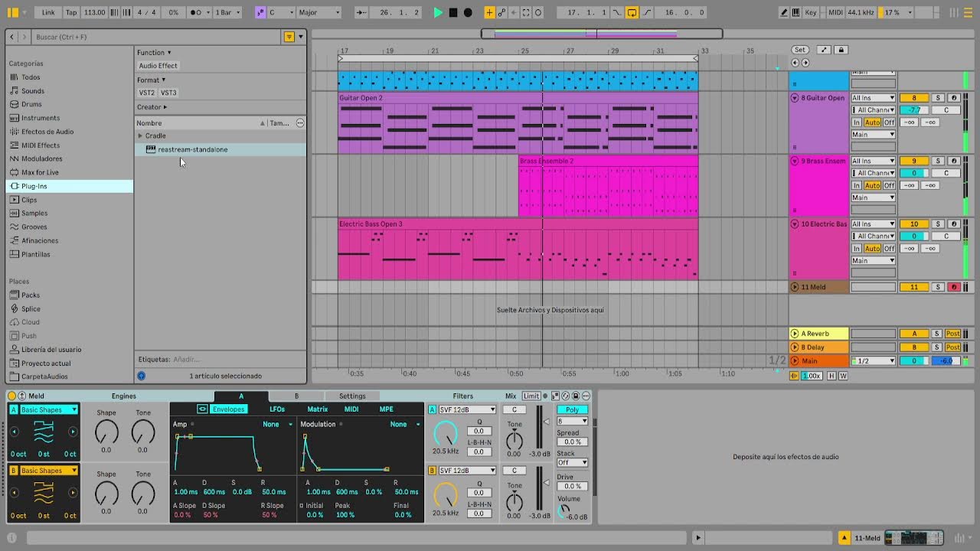Toggle the Link button
This screenshot has width=980, height=551.
coord(48,12)
